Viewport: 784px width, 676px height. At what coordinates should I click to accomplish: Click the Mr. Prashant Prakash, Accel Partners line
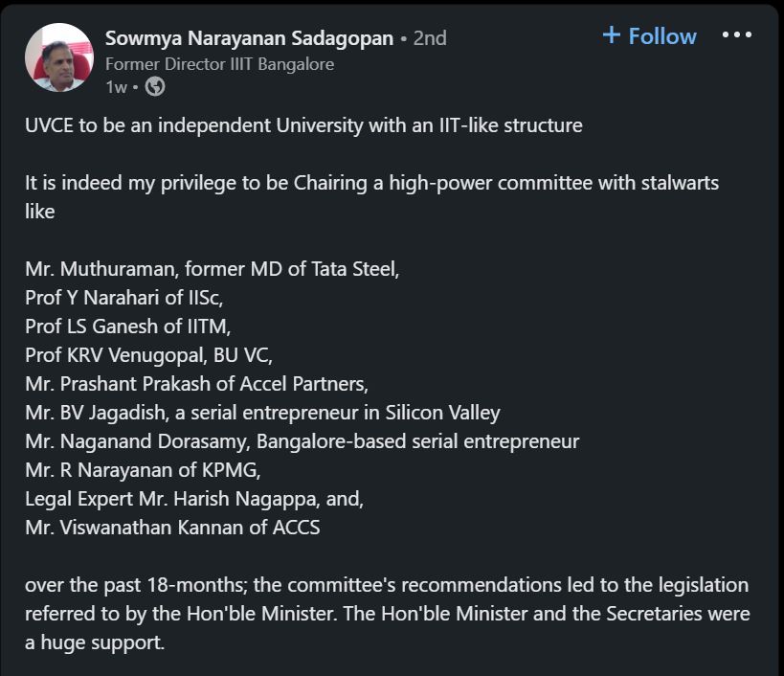pos(196,384)
